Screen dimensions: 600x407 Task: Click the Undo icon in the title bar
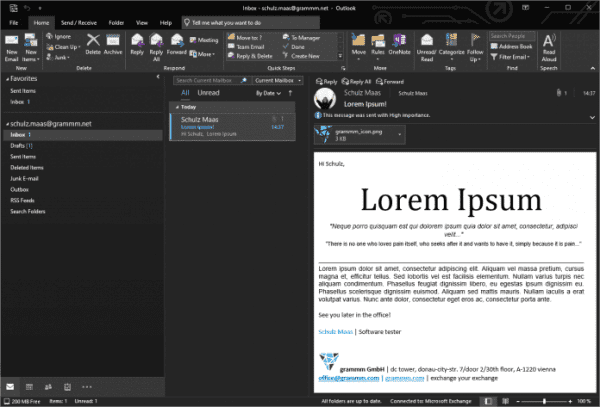coord(27,8)
